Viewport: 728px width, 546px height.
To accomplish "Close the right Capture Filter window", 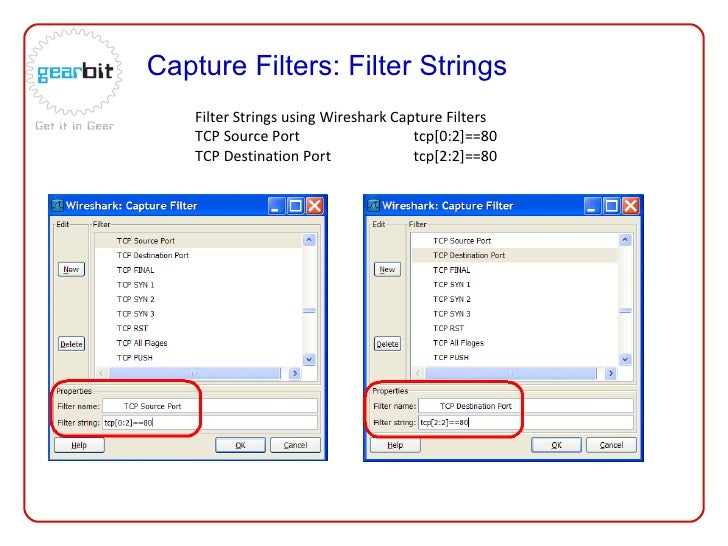I will 630,206.
